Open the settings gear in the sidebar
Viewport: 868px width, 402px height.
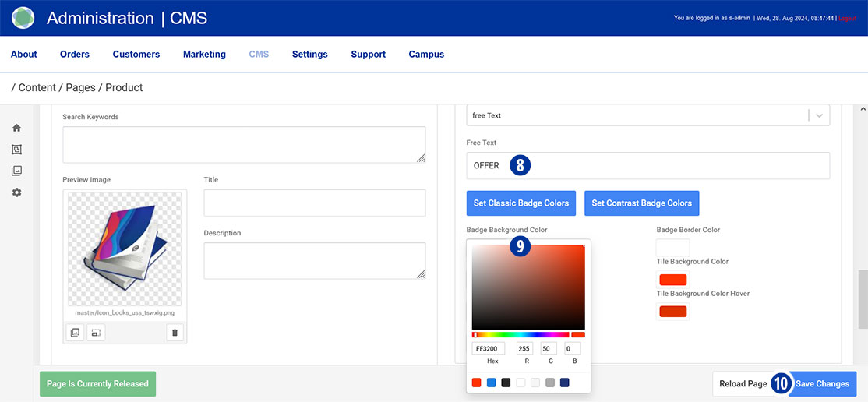[16, 192]
